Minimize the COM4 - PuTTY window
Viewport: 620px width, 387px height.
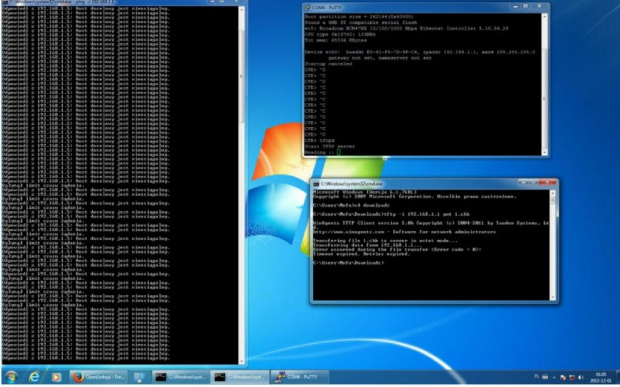[x=515, y=7]
